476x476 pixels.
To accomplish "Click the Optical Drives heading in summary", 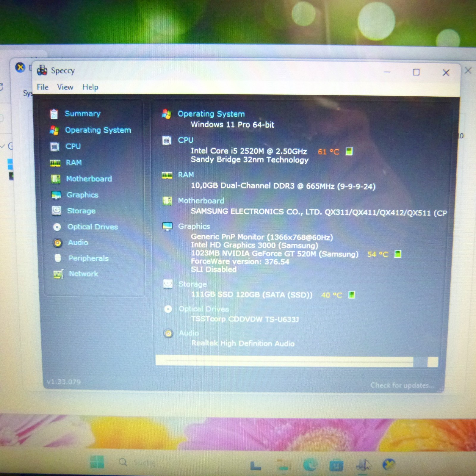I will pos(204,309).
